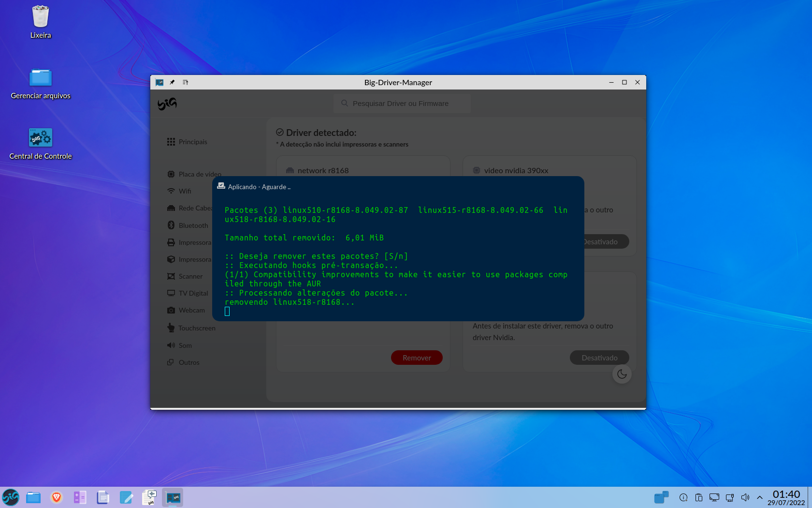
Task: Open the TV Digital category
Action: click(x=188, y=293)
